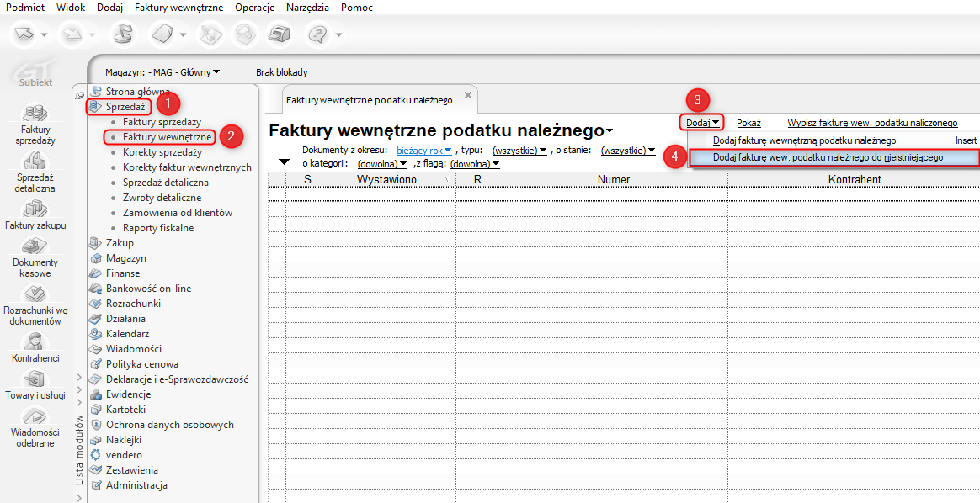Open the Narzędzia menu
This screenshot has height=503, width=980.
[308, 8]
